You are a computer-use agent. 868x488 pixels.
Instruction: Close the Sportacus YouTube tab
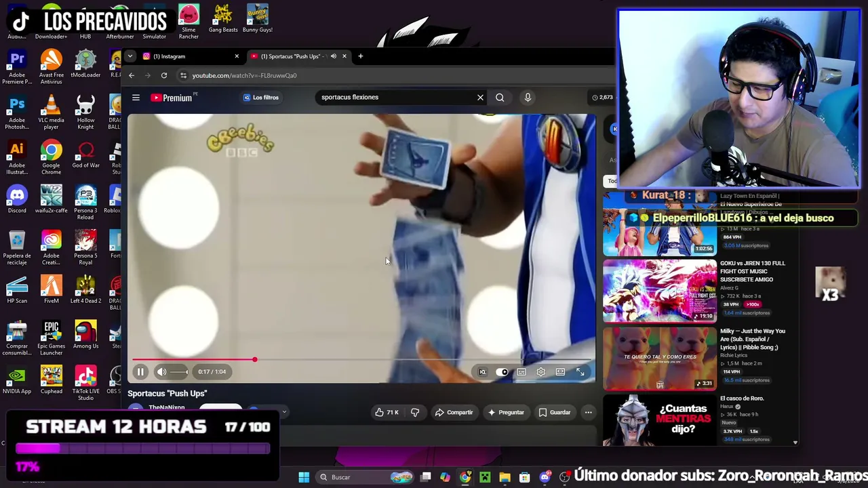pos(344,56)
